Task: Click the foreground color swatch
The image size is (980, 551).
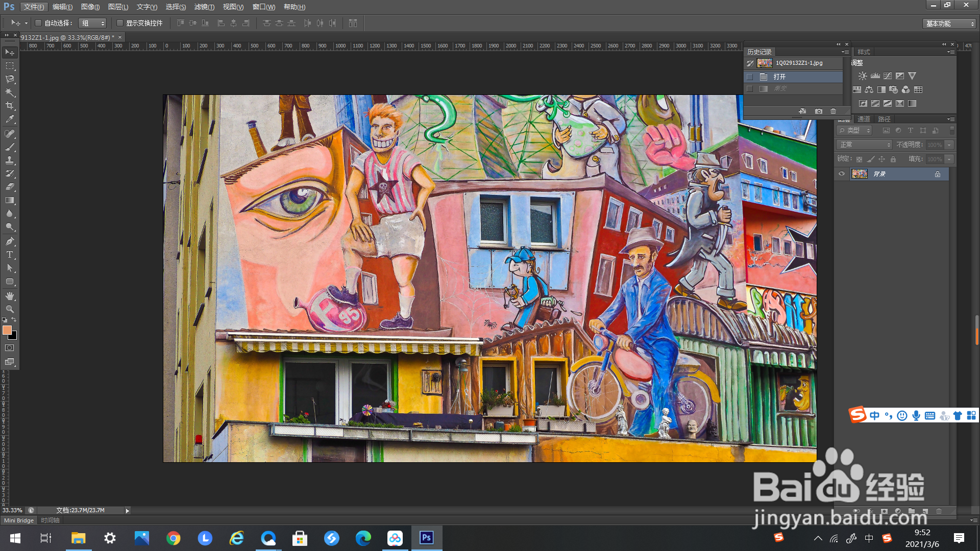Action: point(7,330)
